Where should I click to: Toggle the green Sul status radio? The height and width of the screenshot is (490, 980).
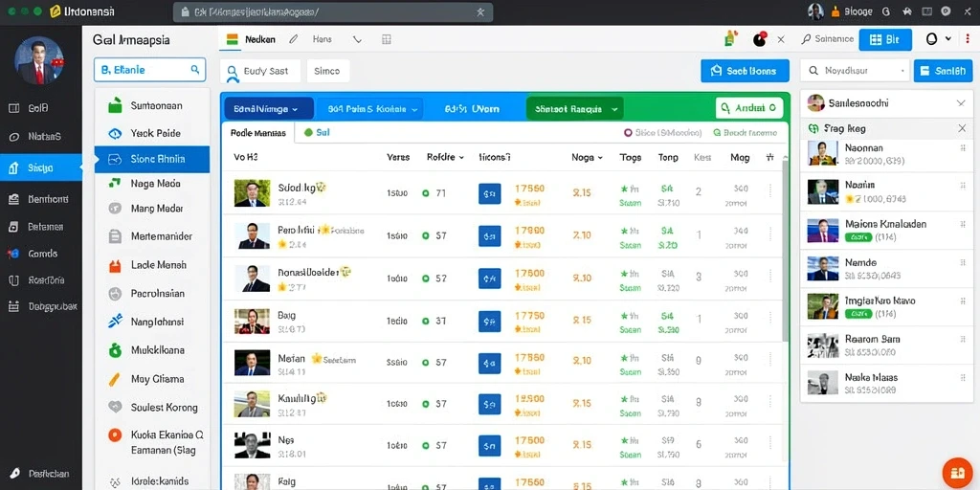[307, 132]
